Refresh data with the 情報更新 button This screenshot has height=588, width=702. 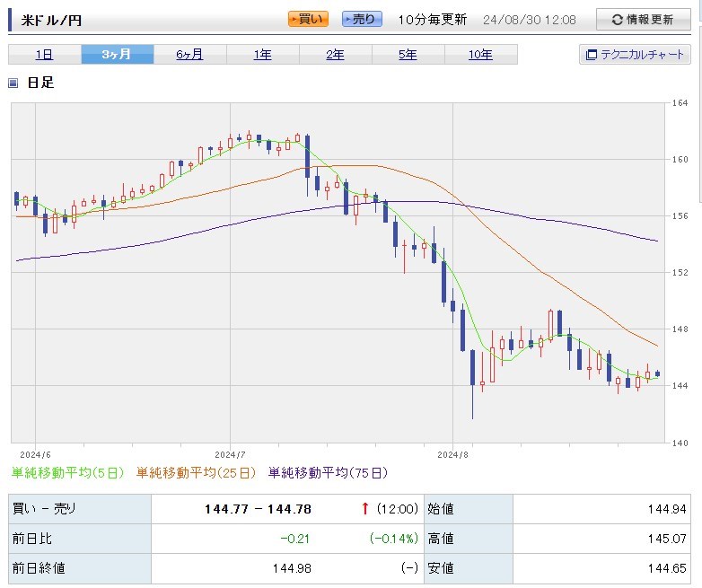pyautogui.click(x=643, y=20)
